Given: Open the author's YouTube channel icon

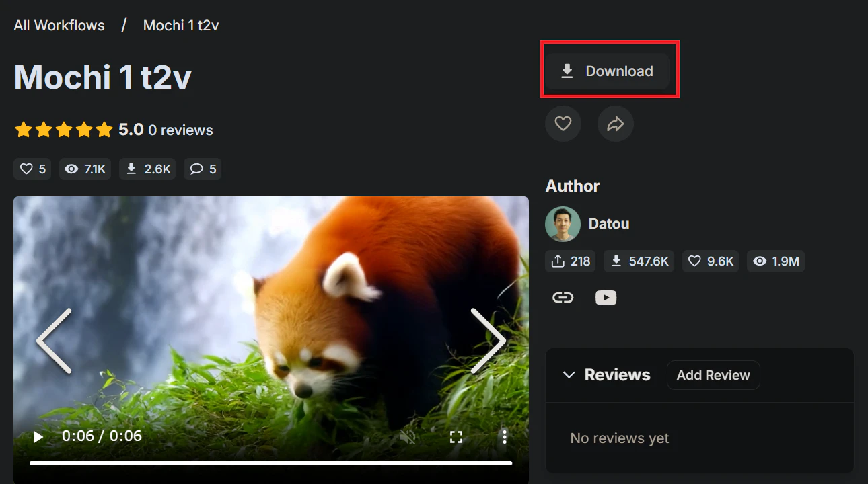Looking at the screenshot, I should tap(606, 297).
